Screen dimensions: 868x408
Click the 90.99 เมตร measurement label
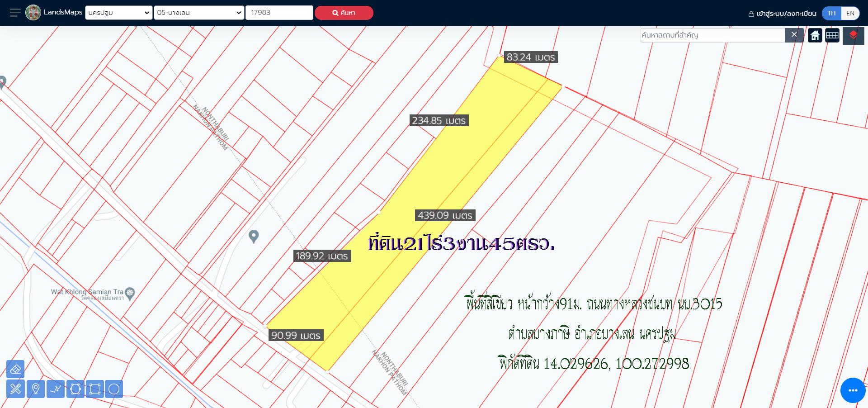click(296, 336)
